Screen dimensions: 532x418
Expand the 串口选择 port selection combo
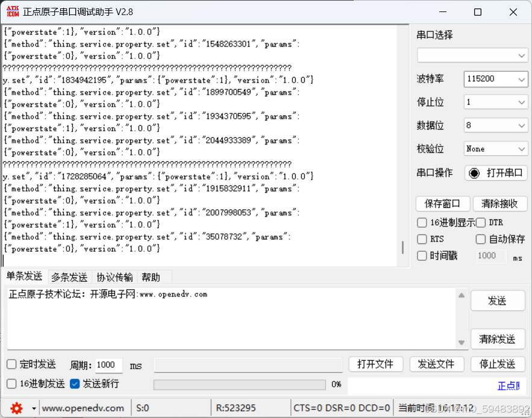(x=473, y=55)
